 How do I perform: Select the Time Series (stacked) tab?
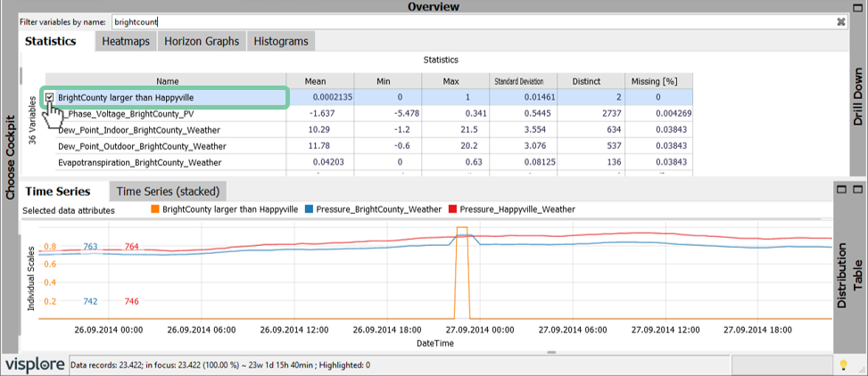tap(168, 192)
